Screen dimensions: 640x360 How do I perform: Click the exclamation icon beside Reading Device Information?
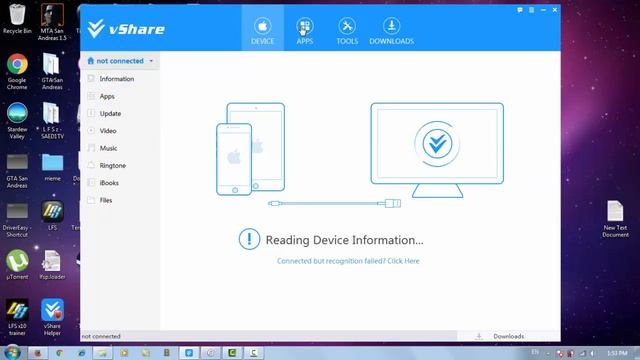[249, 239]
